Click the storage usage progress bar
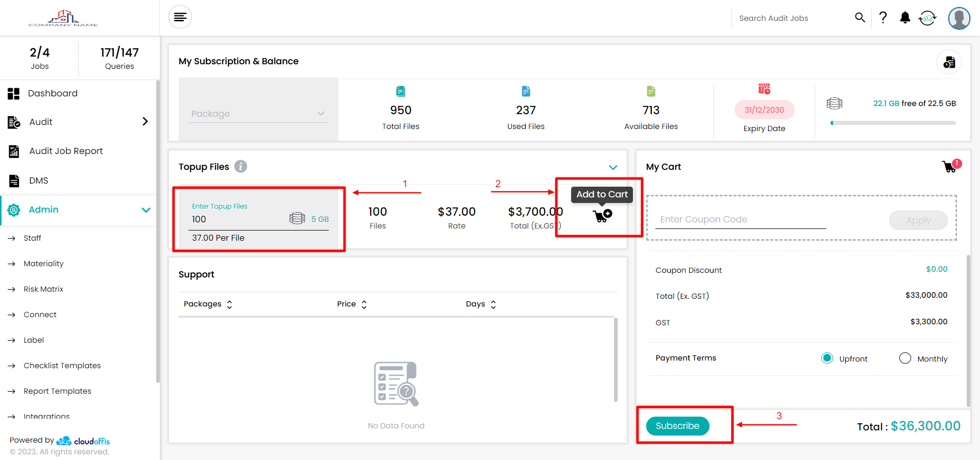 (x=893, y=123)
